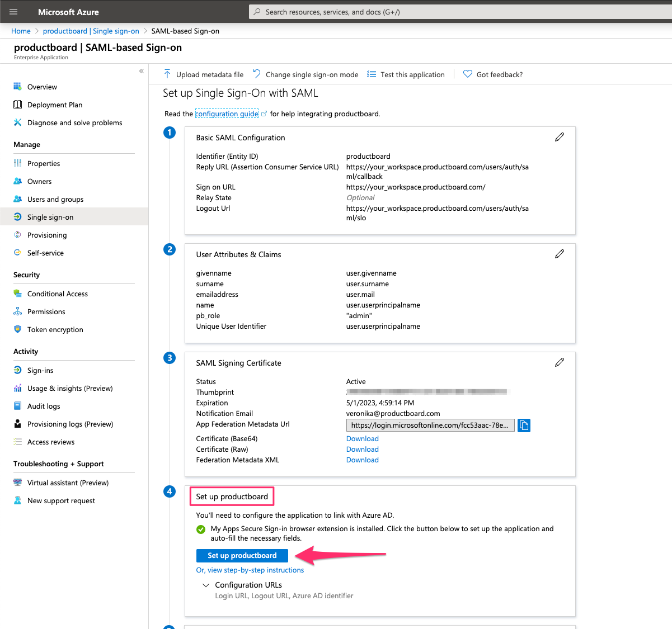Viewport: 672px width, 629px height.
Task: Open Conditional Access under Security
Action: 58,294
